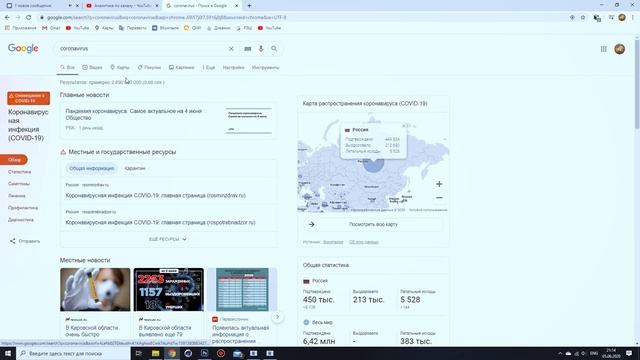Open the rospotrebnadzor.ru COVID-19 main page link
The width and height of the screenshot is (640, 360).
(x=160, y=222)
